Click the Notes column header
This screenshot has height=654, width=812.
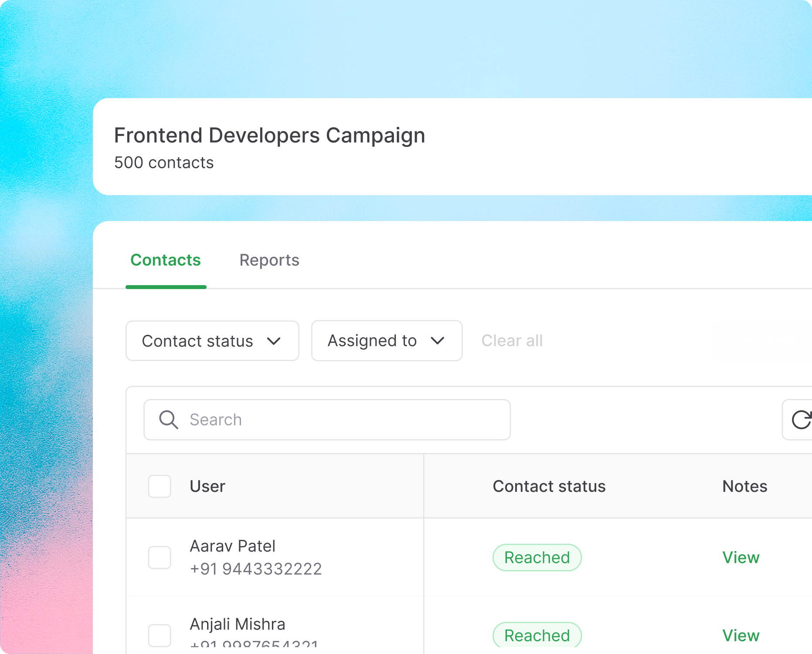744,486
